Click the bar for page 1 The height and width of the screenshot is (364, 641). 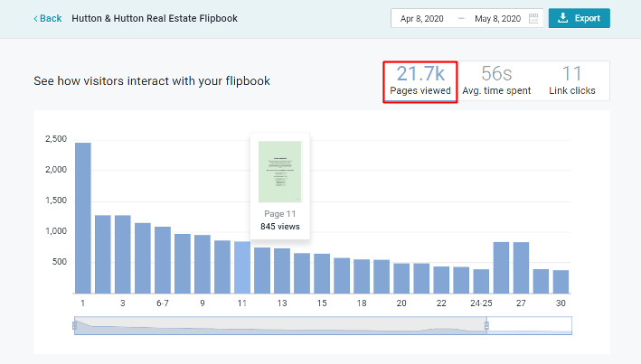[x=83, y=218]
